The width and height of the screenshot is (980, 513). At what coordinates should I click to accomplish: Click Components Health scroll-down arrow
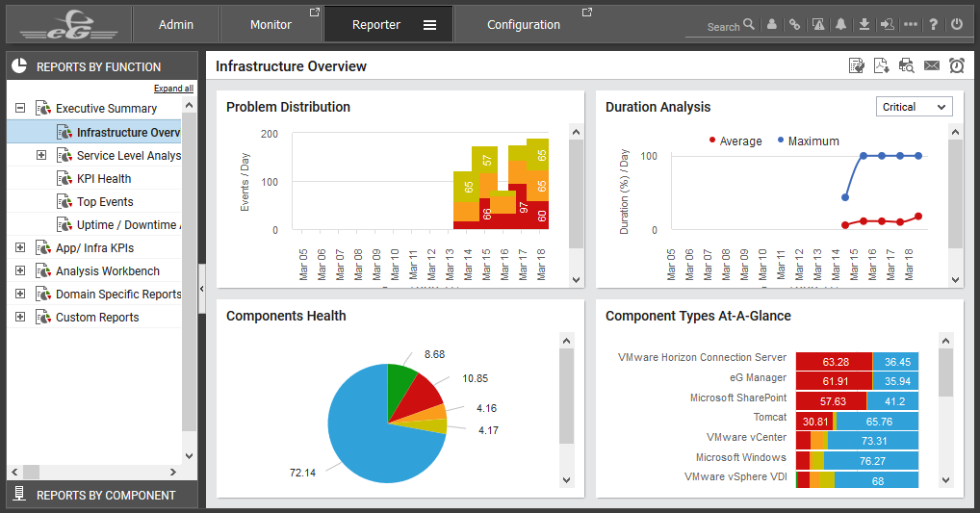pos(566,480)
